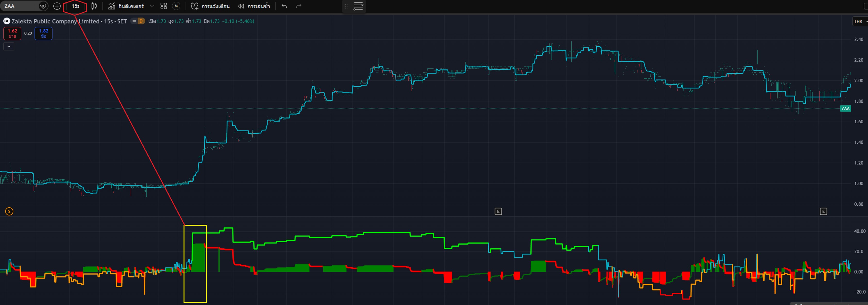Viewport: 868px width, 305px height.
Task: Open the THB currency dropdown
Action: pyautogui.click(x=860, y=21)
